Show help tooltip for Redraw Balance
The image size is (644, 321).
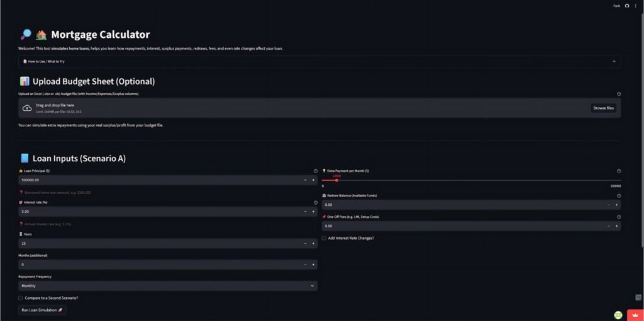(x=619, y=196)
